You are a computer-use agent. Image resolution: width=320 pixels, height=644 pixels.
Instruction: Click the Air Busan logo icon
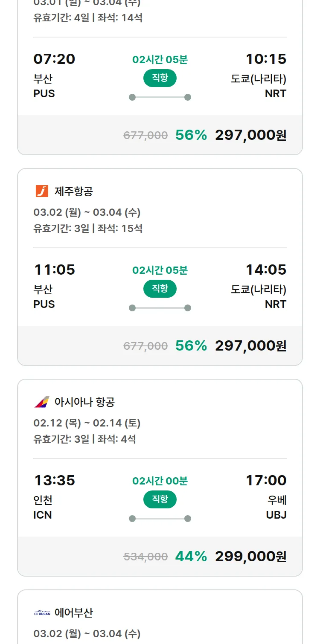42,613
